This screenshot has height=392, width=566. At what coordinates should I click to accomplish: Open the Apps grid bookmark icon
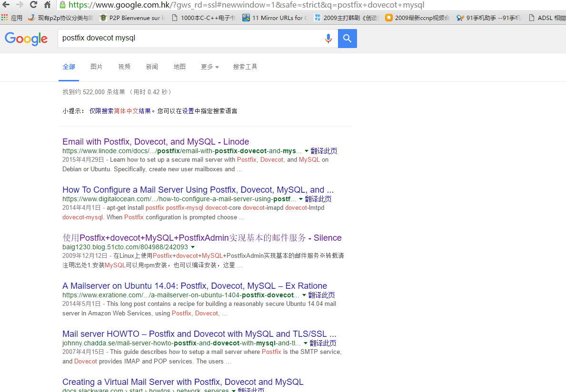click(x=4, y=18)
